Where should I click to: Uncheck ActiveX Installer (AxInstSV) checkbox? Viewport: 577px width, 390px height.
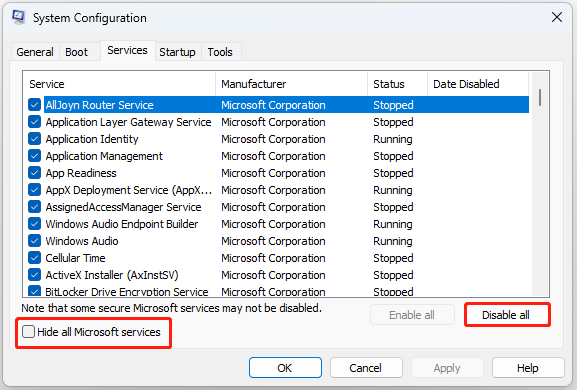pos(34,274)
